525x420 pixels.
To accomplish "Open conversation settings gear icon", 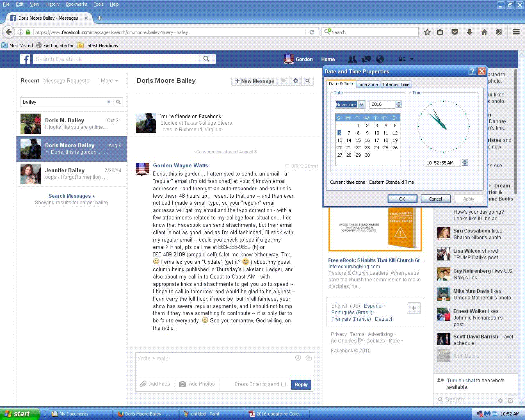I will click(296, 81).
